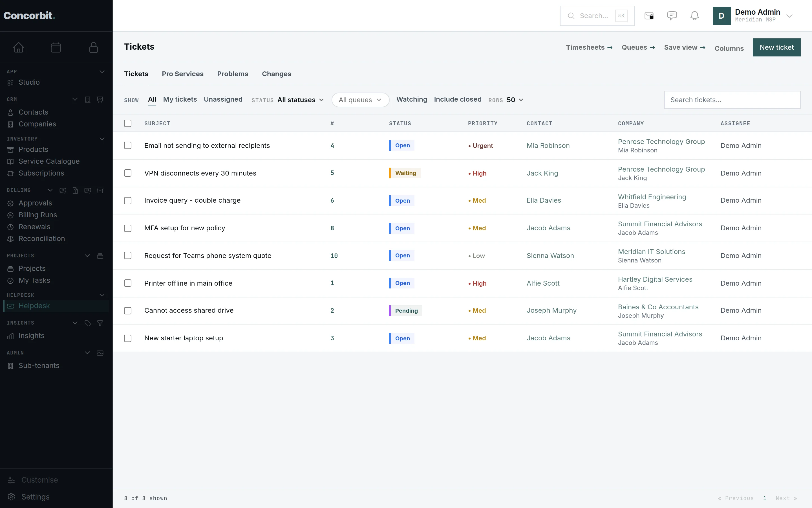The width and height of the screenshot is (812, 508).
Task: Select the Email not sending ticket checkbox
Action: [128, 145]
